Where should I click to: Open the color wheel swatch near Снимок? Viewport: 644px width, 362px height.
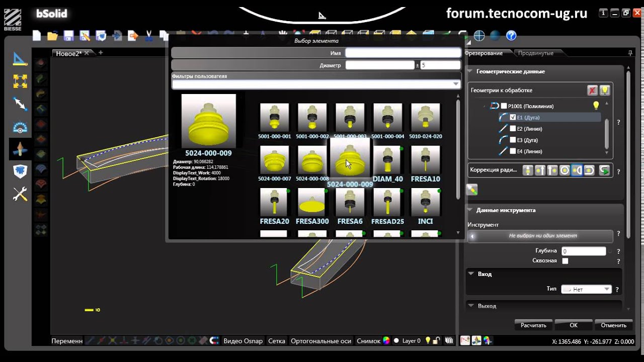point(386,340)
